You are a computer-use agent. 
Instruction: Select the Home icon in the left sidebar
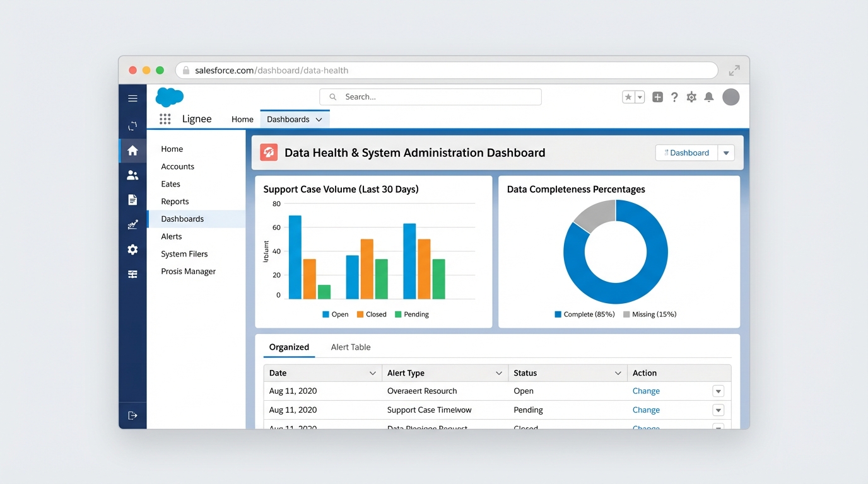pos(132,150)
